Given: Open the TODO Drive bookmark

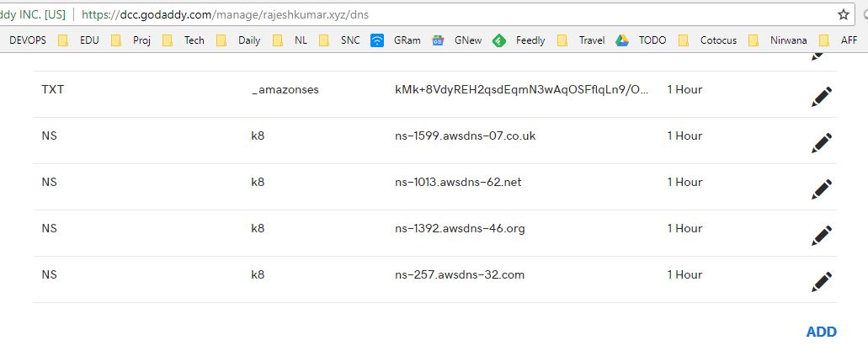Looking at the screenshot, I should coord(643,40).
